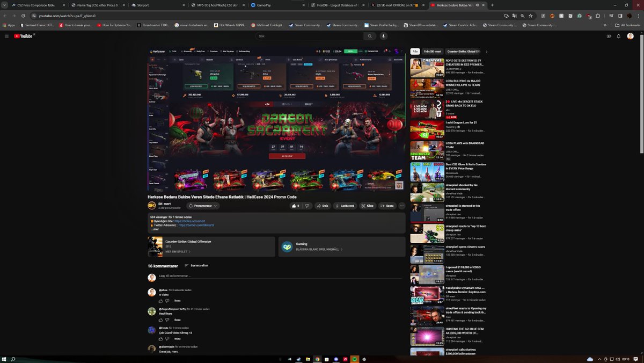Select the Från SK-mert filter chip
644x363 pixels.
(433, 52)
